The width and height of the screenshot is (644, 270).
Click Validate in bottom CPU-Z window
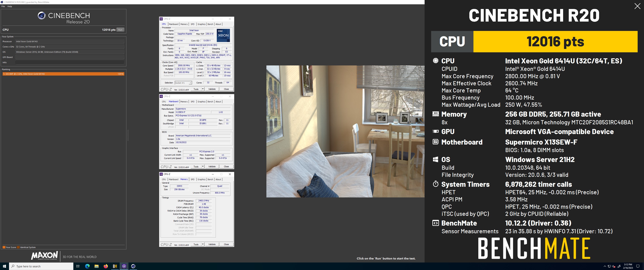click(212, 244)
